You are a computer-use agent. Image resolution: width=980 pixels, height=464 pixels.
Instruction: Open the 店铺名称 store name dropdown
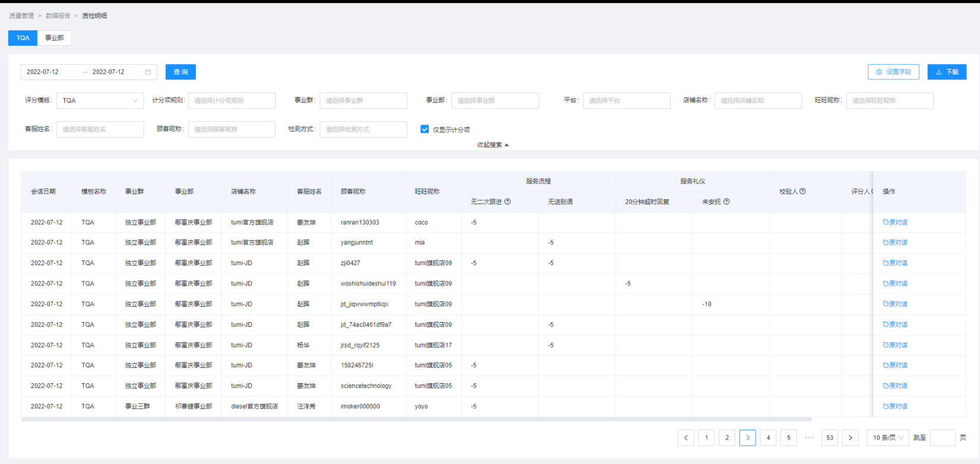click(x=758, y=101)
